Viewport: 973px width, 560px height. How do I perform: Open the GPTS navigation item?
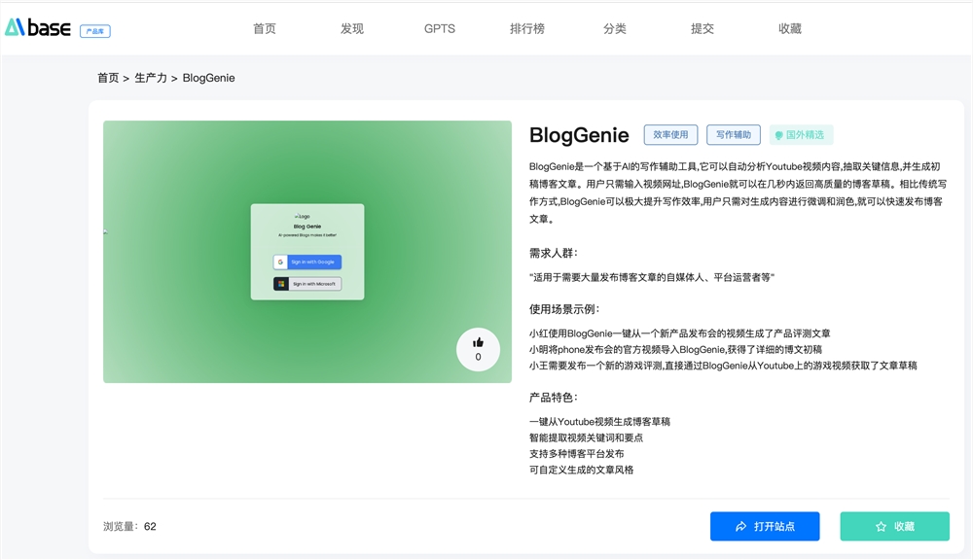coord(440,29)
